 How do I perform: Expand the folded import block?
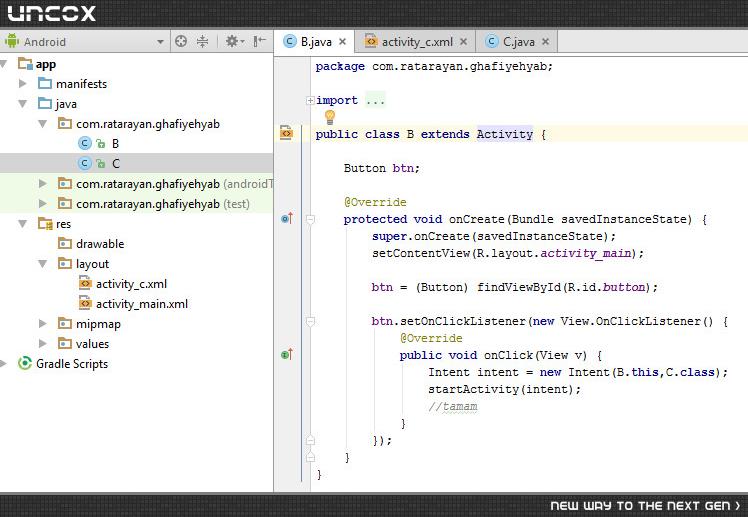click(x=310, y=100)
